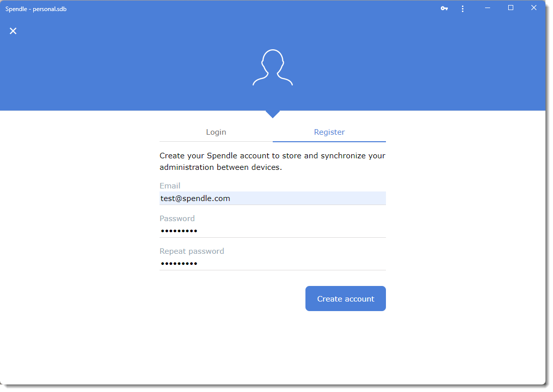The height and width of the screenshot is (392, 553).
Task: Click the key icon in title bar
Action: click(x=444, y=9)
